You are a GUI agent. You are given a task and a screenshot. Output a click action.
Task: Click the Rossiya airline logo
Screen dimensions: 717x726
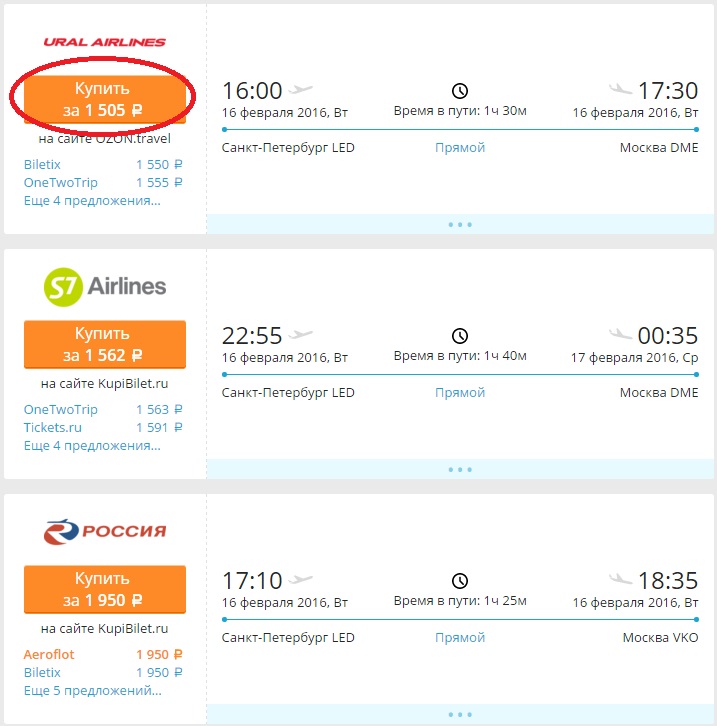click(x=104, y=532)
